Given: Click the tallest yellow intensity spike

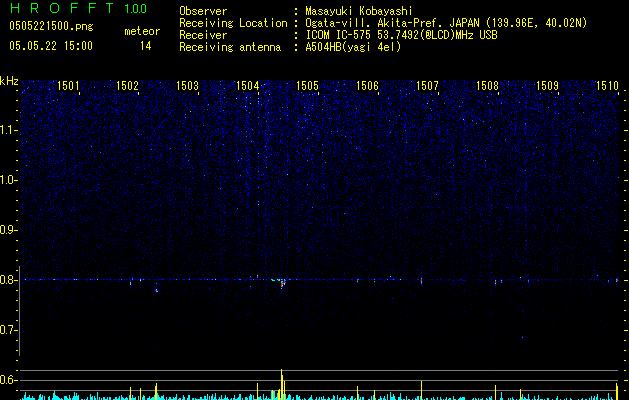Looking at the screenshot, I should tap(282, 384).
